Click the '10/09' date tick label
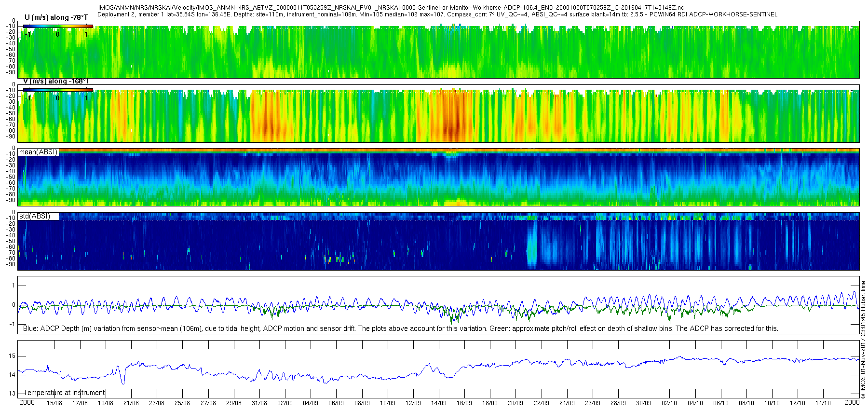The width and height of the screenshot is (868, 410). [x=388, y=403]
